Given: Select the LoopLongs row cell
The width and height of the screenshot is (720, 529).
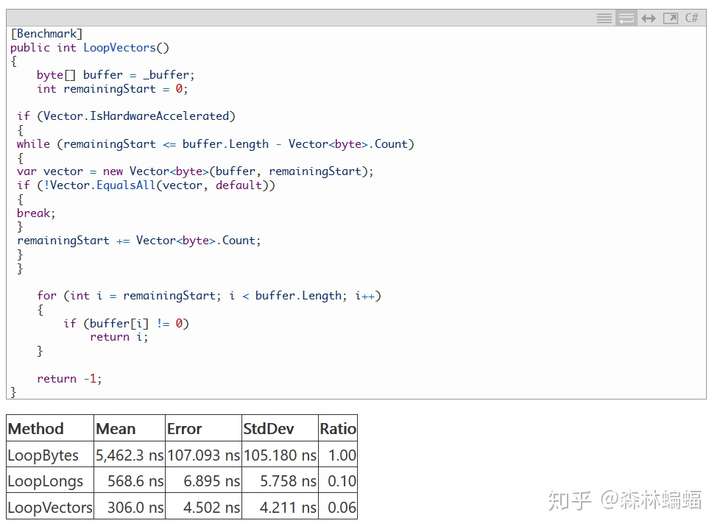Looking at the screenshot, I should coord(43,481).
